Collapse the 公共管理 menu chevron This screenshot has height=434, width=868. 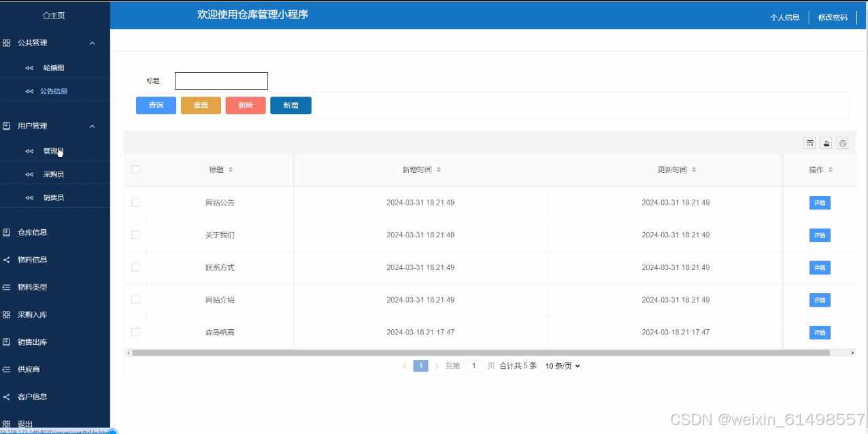[x=93, y=43]
